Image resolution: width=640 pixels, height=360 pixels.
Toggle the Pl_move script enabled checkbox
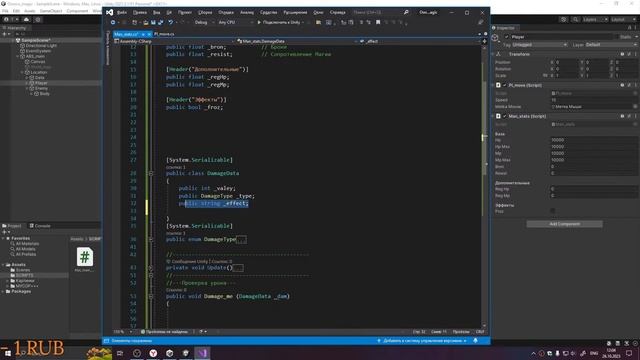[505, 85]
